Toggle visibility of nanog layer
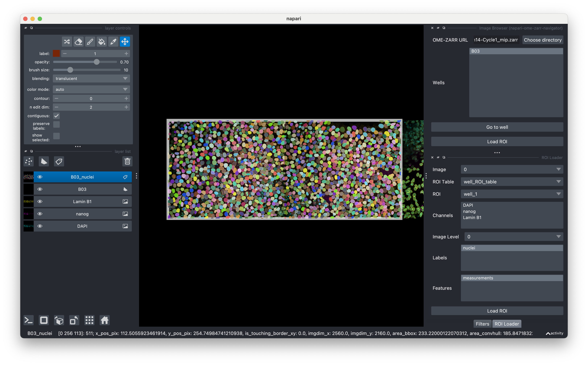Viewport: 588px width, 365px height. (x=40, y=214)
